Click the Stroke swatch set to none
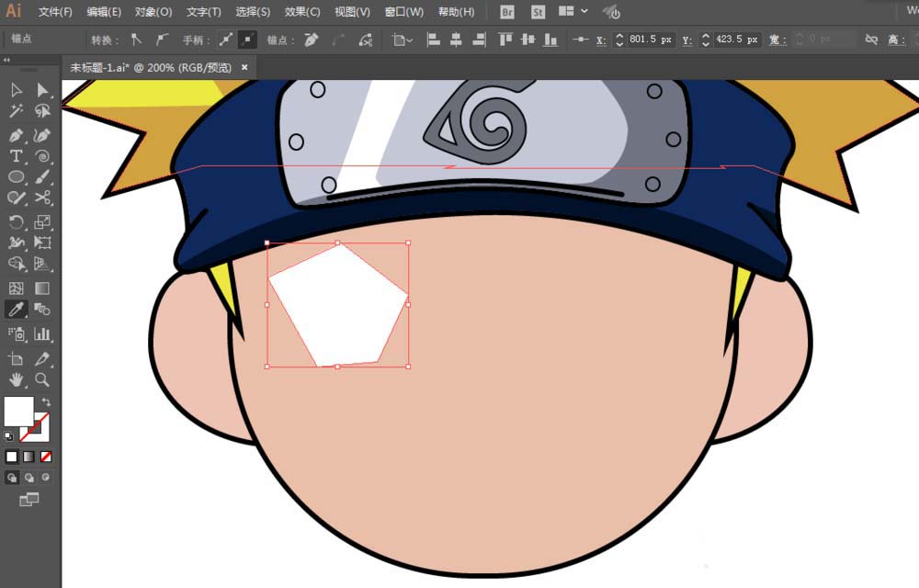Screen dimensions: 919x588 click(41, 433)
